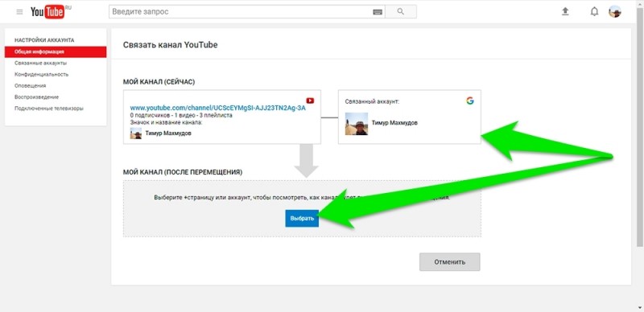Viewport: 644px width, 312px height.
Task: Select Общая информация in the sidebar
Action: [x=56, y=51]
